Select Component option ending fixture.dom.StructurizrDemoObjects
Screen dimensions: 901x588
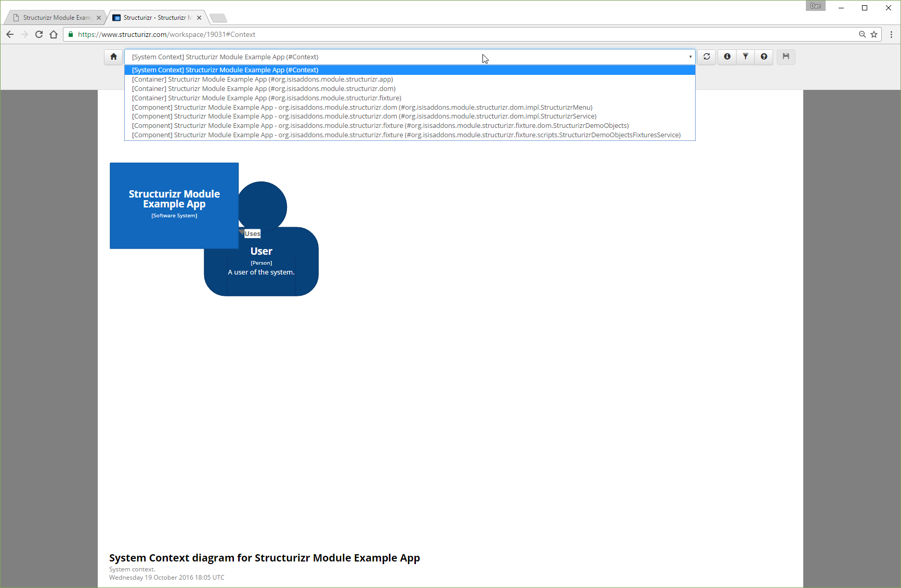coord(410,126)
